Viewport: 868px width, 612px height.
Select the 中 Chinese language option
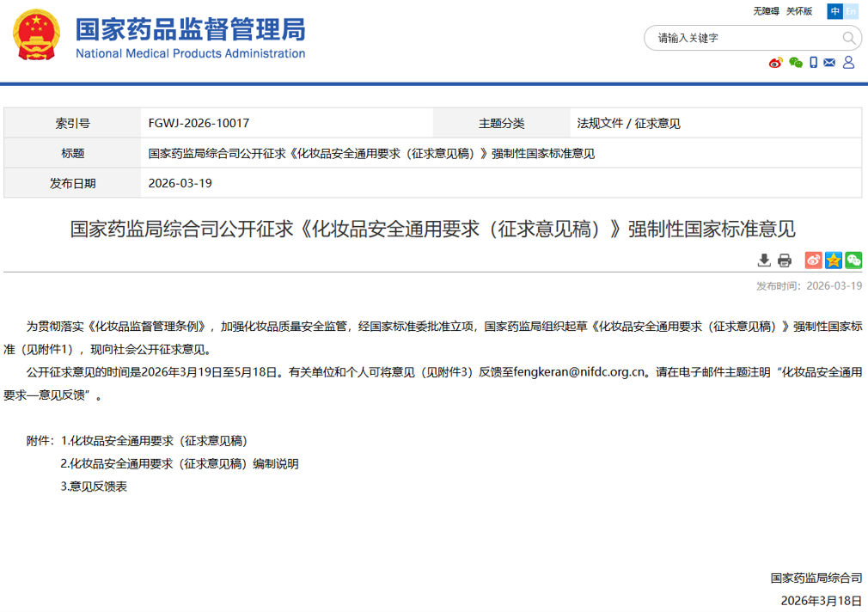click(x=834, y=11)
